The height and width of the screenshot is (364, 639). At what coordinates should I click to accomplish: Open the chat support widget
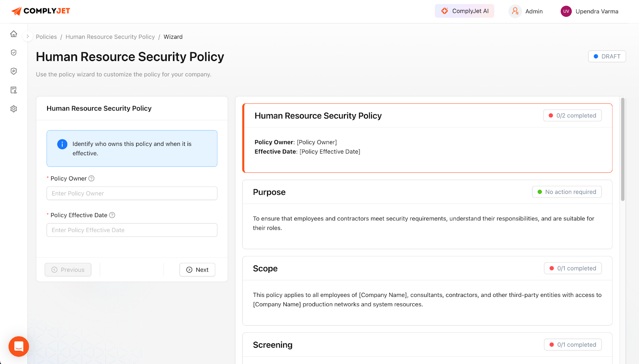click(x=19, y=346)
